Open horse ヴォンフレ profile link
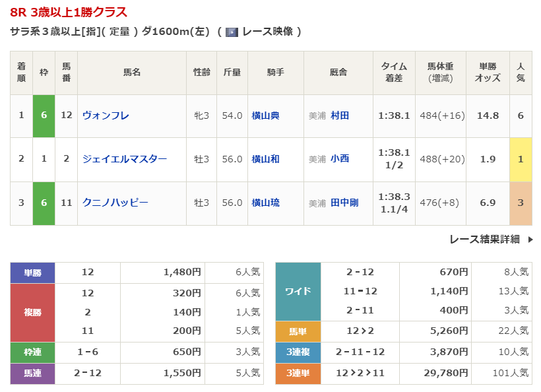Image resolution: width=541 pixels, height=392 pixels. 106,115
